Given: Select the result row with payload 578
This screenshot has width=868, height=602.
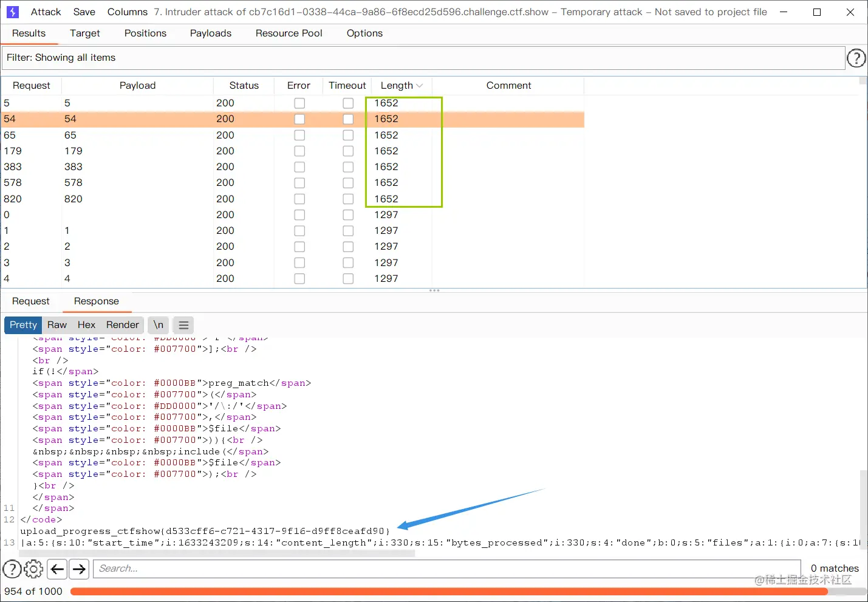Looking at the screenshot, I should [x=293, y=183].
